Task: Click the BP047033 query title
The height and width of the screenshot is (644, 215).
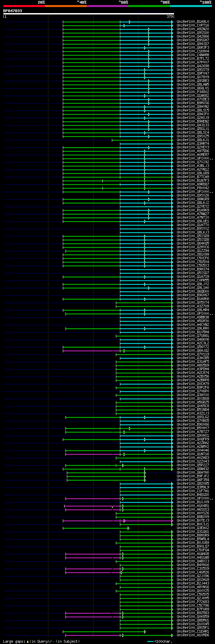Action: tap(13, 11)
